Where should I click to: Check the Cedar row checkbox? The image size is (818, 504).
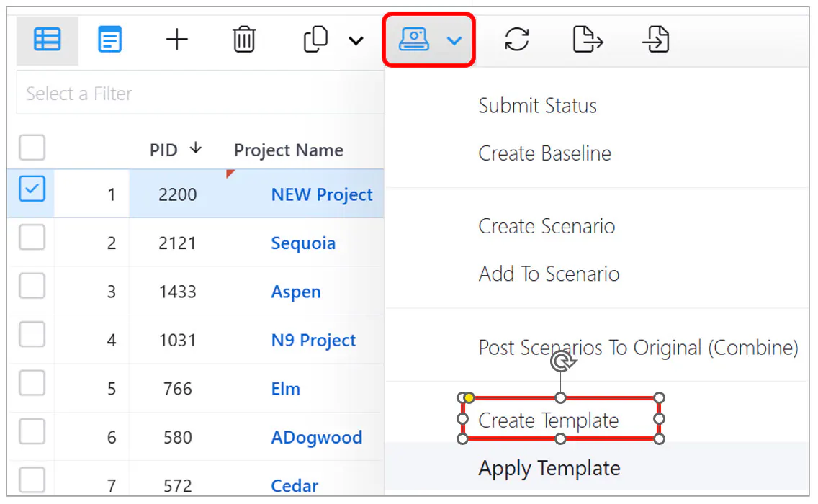point(32,480)
